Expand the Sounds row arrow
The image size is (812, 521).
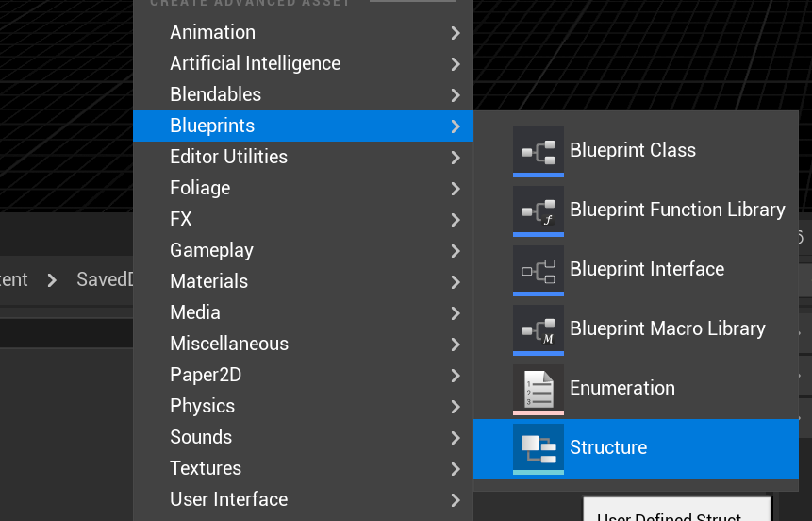[456, 438]
